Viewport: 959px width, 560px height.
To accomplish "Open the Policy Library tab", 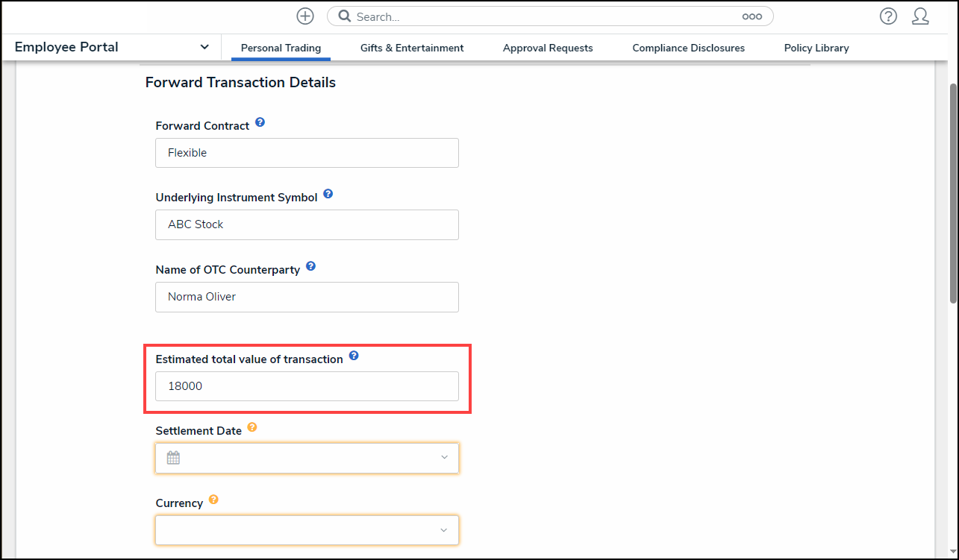I will (816, 48).
